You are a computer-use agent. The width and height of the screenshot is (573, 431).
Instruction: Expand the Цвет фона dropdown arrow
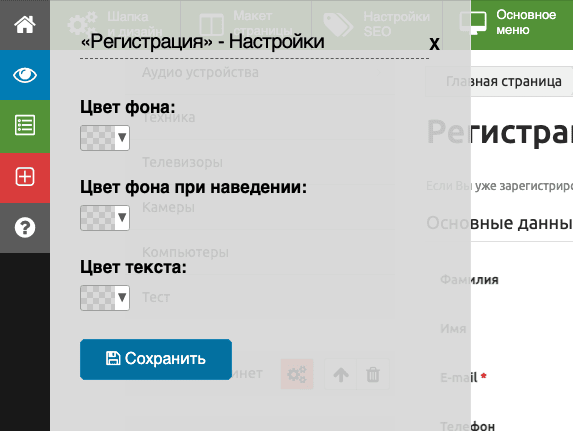pyautogui.click(x=122, y=138)
